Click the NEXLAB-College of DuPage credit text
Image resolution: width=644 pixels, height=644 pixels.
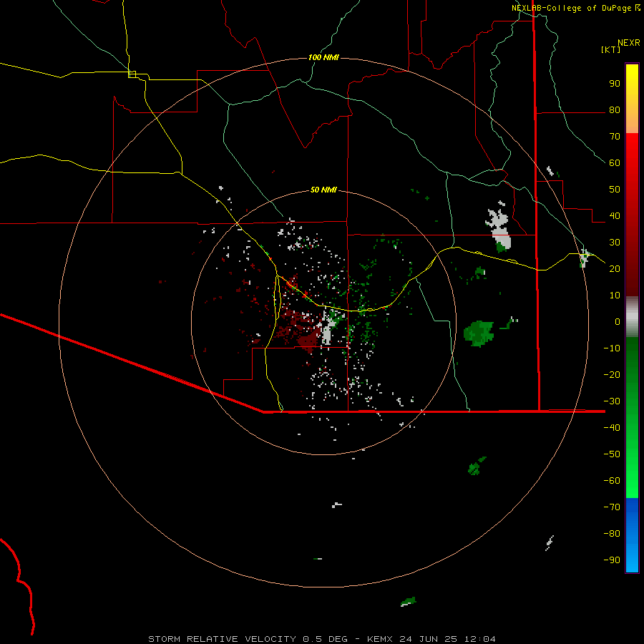(x=575, y=8)
